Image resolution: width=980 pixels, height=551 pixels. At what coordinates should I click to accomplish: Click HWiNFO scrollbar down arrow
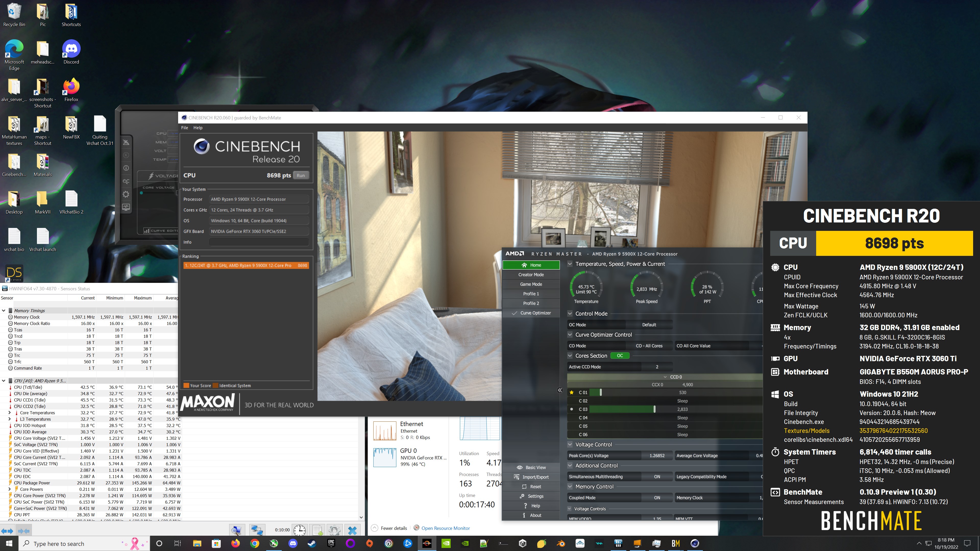pos(361,517)
